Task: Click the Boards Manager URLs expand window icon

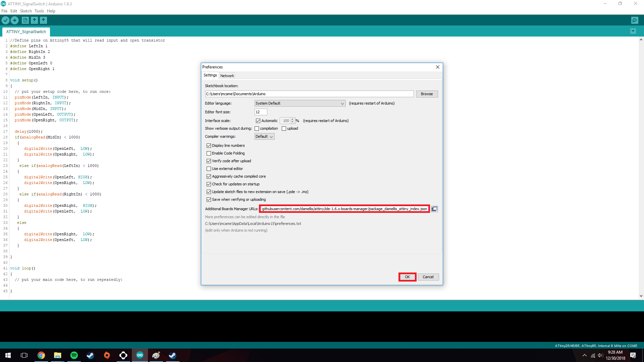Action: (434, 209)
